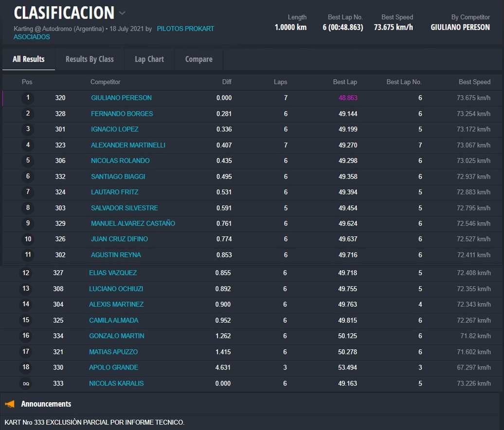Click the position 18 badge icon

click(26, 368)
